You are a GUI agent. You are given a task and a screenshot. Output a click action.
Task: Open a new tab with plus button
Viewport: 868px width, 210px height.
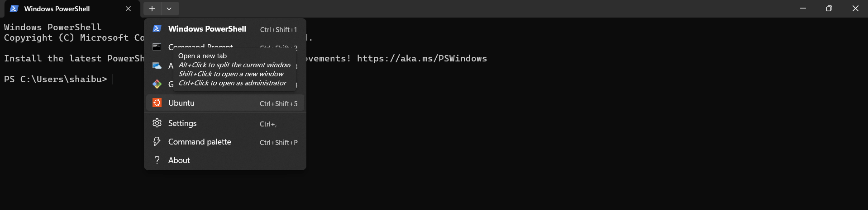[x=152, y=9]
